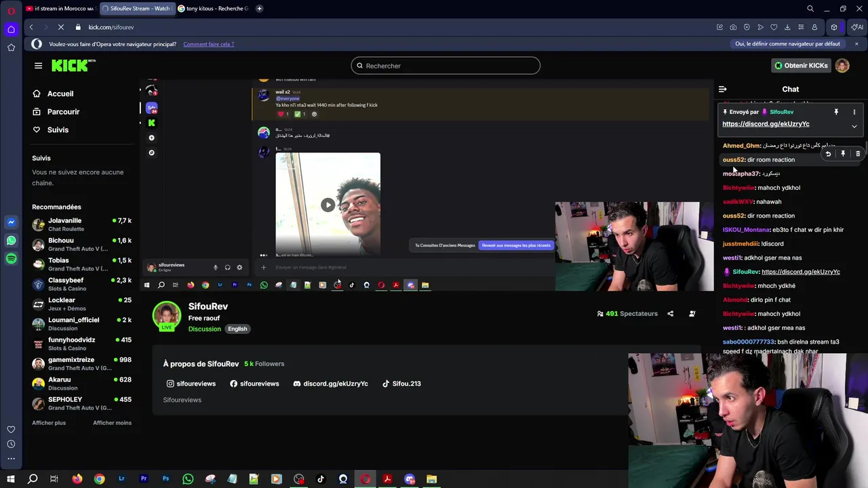Open gamemixtreize recommended channel
Screen dimensions: 868x488
tap(81, 363)
